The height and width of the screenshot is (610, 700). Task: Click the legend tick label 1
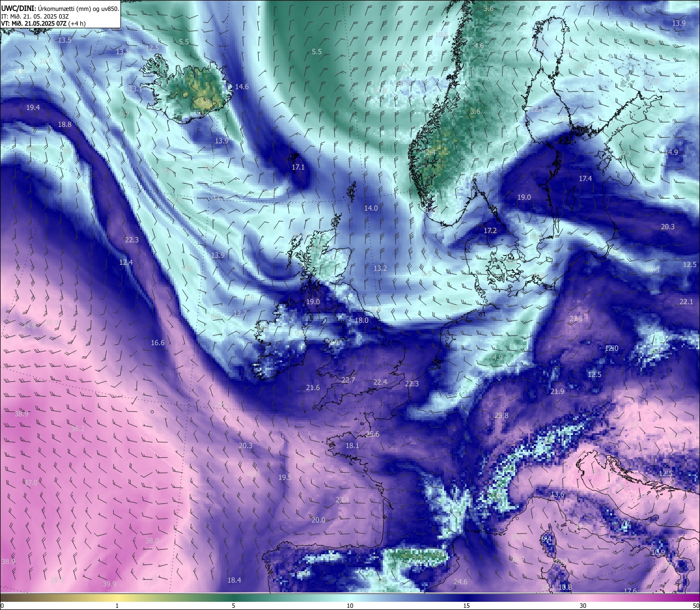pyautogui.click(x=116, y=606)
